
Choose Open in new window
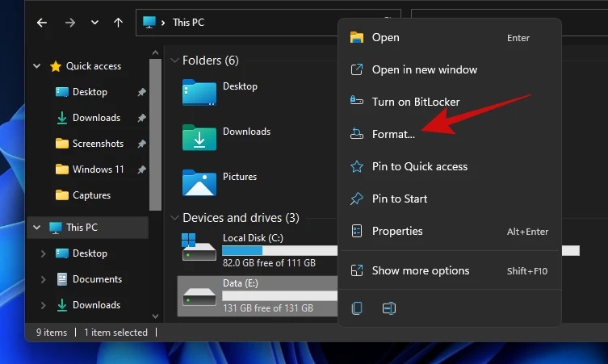coord(450,69)
